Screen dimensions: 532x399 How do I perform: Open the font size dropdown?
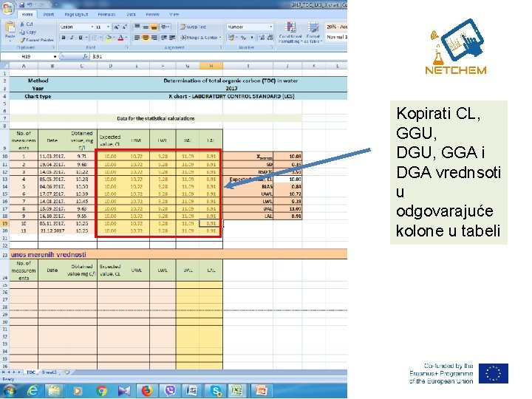tap(108, 27)
